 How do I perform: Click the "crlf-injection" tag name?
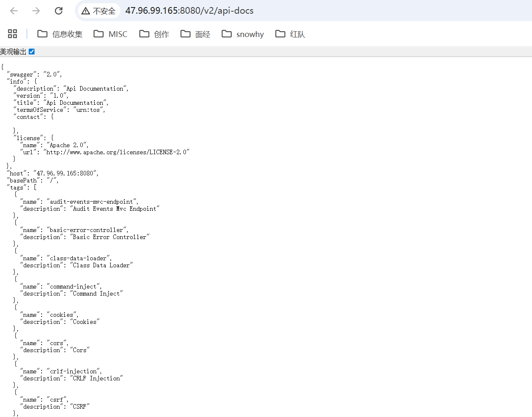click(x=73, y=371)
